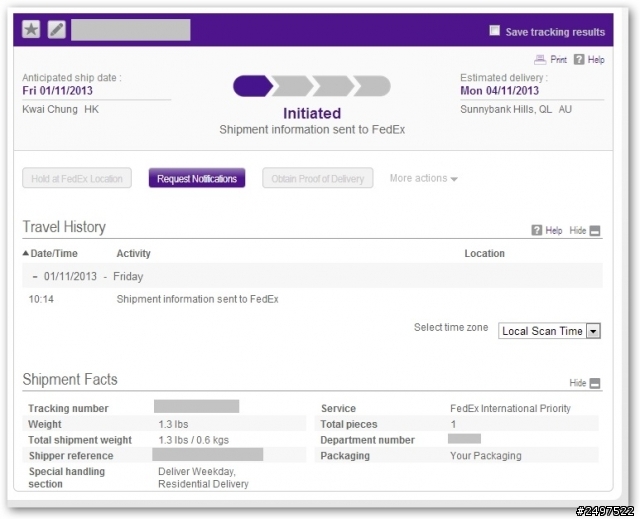The height and width of the screenshot is (519, 640).
Task: Open the Print link
Action: point(558,60)
